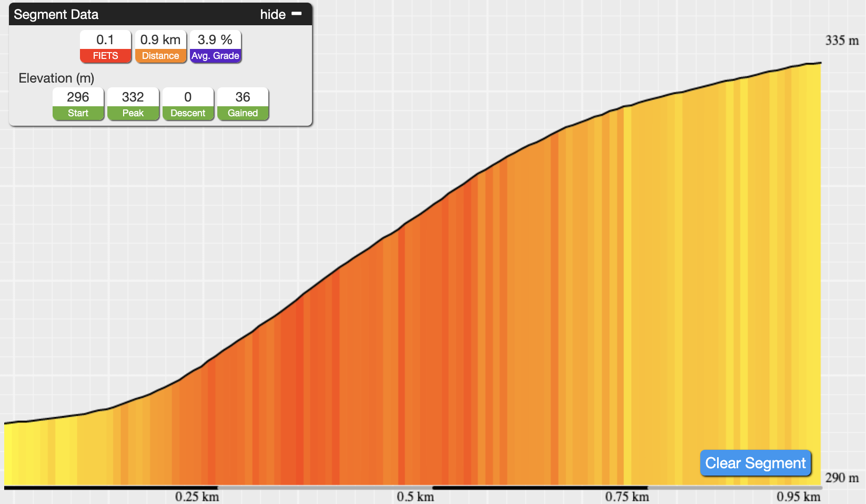This screenshot has width=866, height=504.
Task: Click the Elevation (m) label
Action: coord(56,78)
